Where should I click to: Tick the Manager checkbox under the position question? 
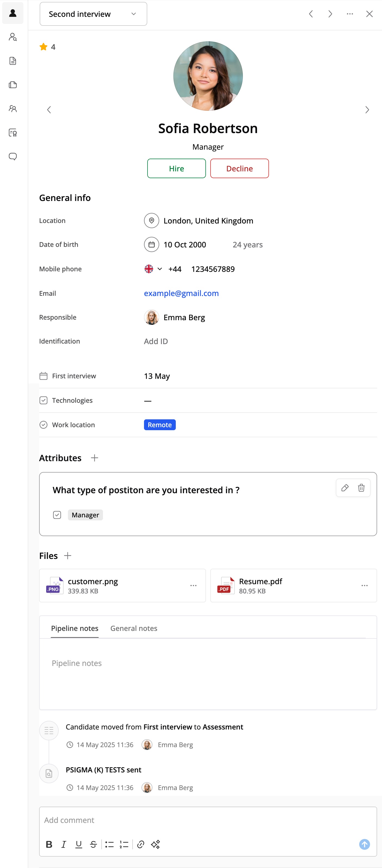pyautogui.click(x=57, y=515)
